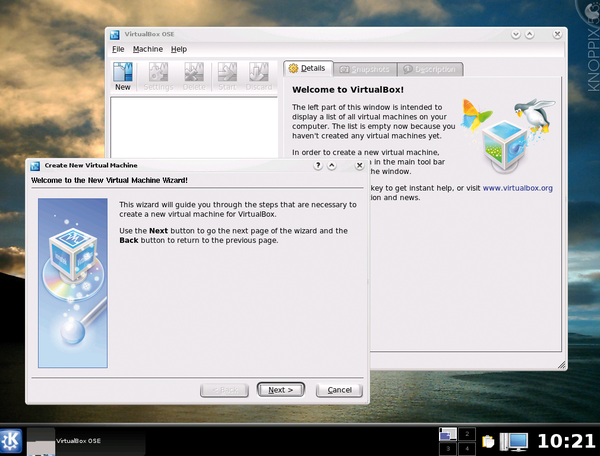Switch to virtual desktop 2 in pager

tap(467, 434)
